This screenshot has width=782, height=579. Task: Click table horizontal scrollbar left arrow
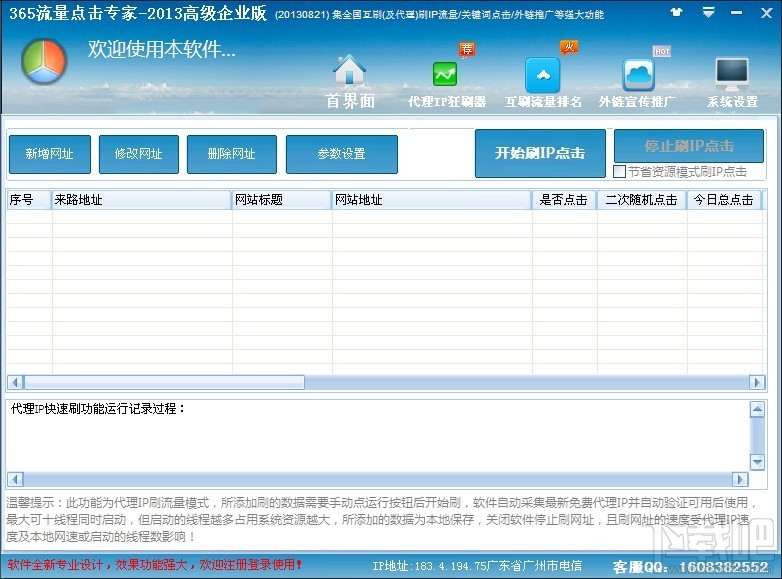(15, 383)
